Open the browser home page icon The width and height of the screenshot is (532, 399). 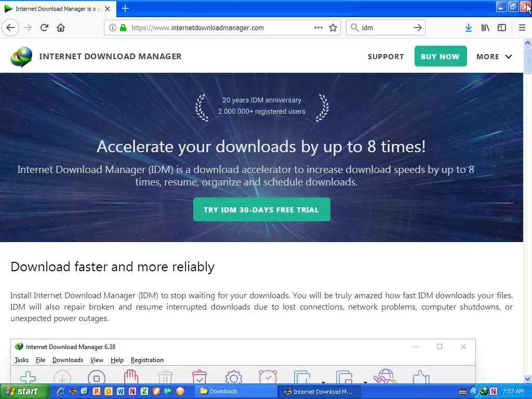coord(61,28)
